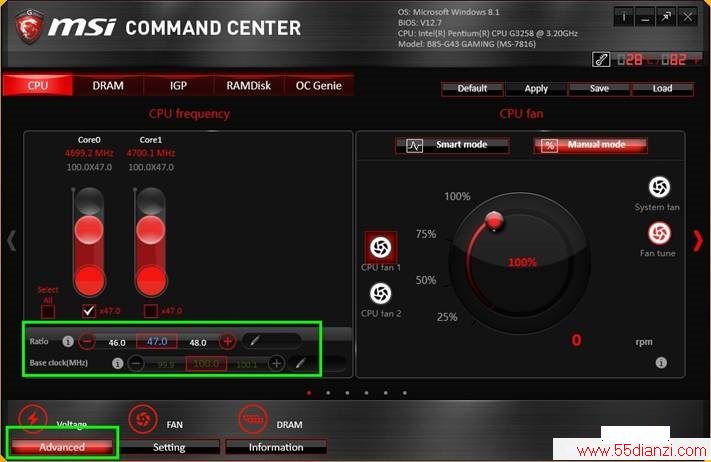
Task: Open the IGP tab
Action: 178,86
